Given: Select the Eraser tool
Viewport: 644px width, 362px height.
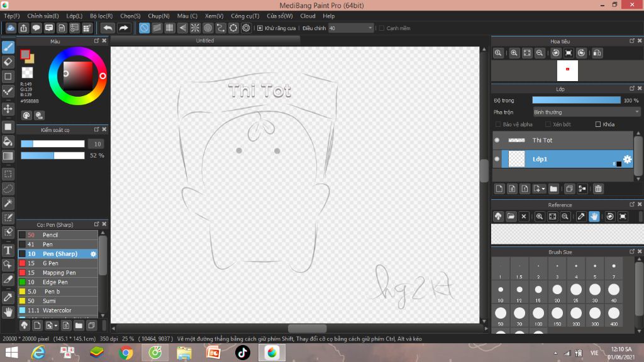Looking at the screenshot, I should [8, 62].
